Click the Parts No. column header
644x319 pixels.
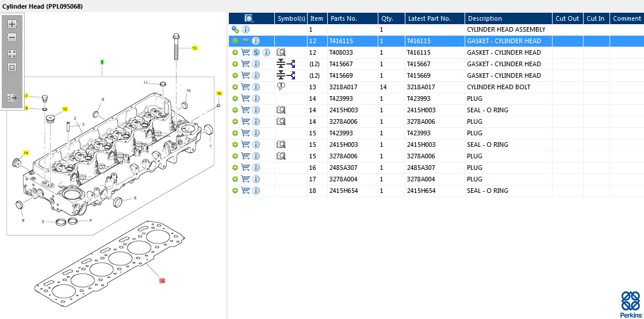pos(345,18)
